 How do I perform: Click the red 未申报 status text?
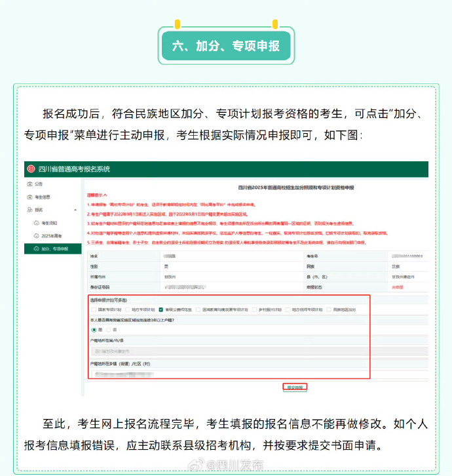point(398,287)
